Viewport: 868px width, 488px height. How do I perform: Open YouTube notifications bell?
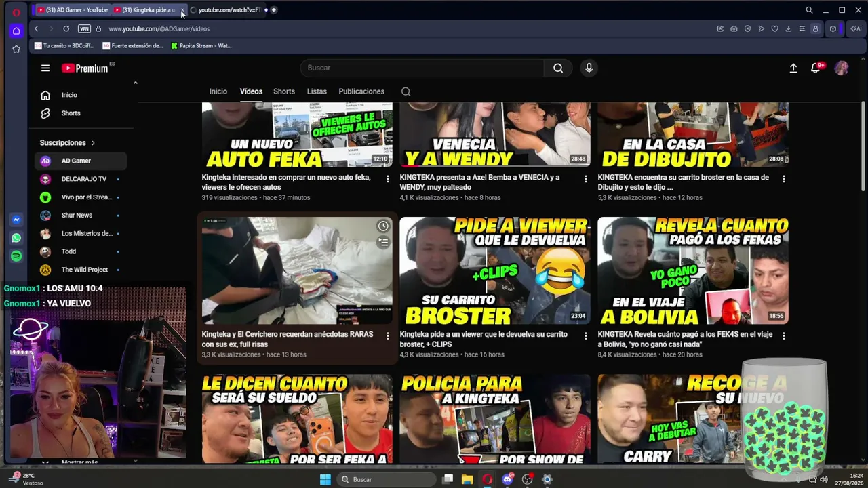coord(816,68)
